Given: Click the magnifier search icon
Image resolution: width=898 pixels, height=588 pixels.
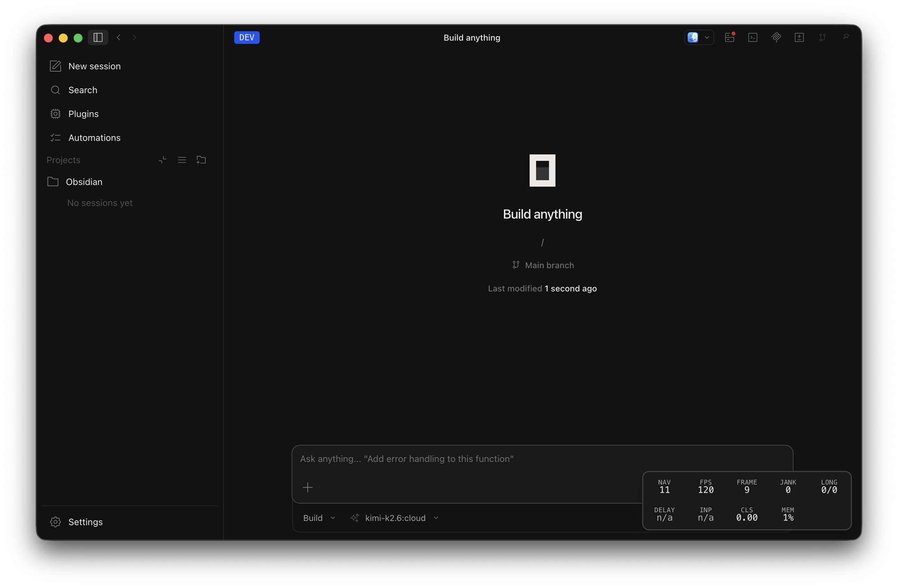Looking at the screenshot, I should click(55, 90).
